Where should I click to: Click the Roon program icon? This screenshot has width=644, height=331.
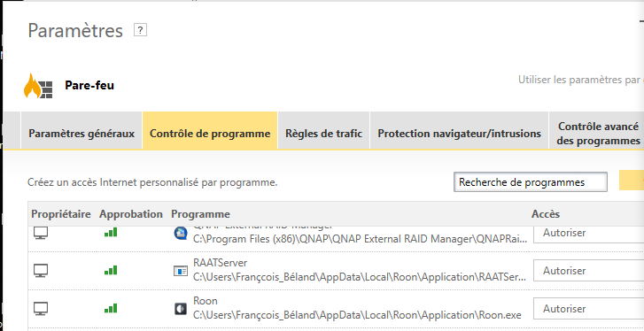(x=181, y=309)
